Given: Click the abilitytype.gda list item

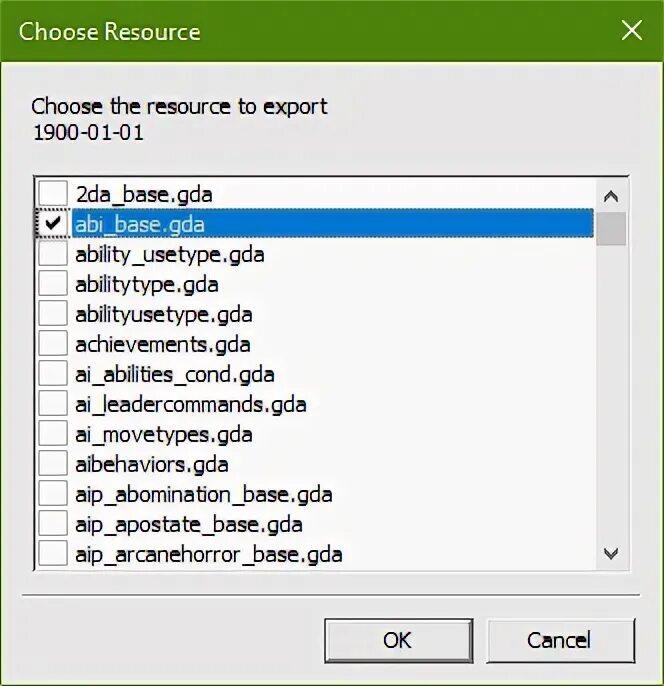Looking at the screenshot, I should 147,285.
